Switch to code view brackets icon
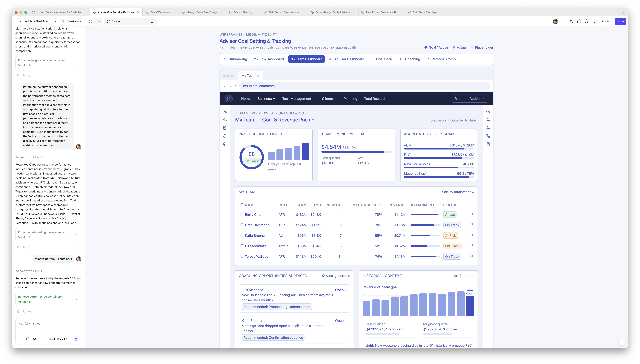The width and height of the screenshot is (640, 364). [x=98, y=21]
